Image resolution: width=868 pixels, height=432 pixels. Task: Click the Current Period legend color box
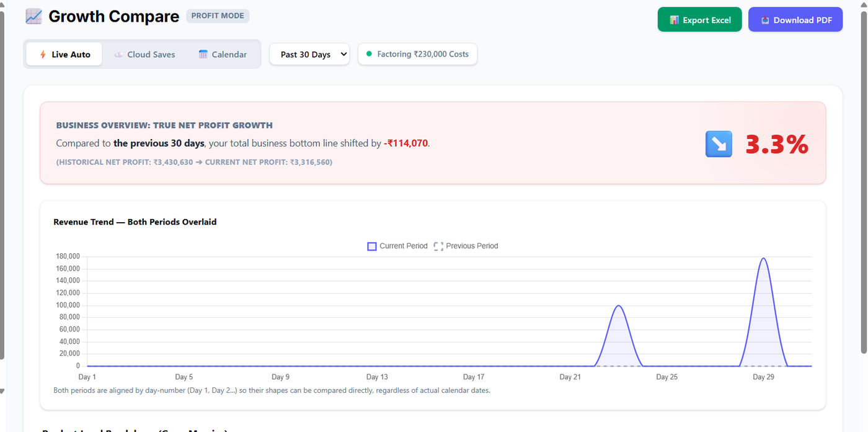pos(372,246)
